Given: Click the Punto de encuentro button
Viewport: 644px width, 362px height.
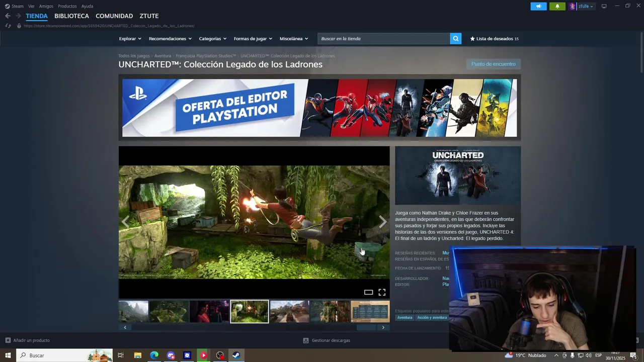Looking at the screenshot, I should click(x=493, y=64).
